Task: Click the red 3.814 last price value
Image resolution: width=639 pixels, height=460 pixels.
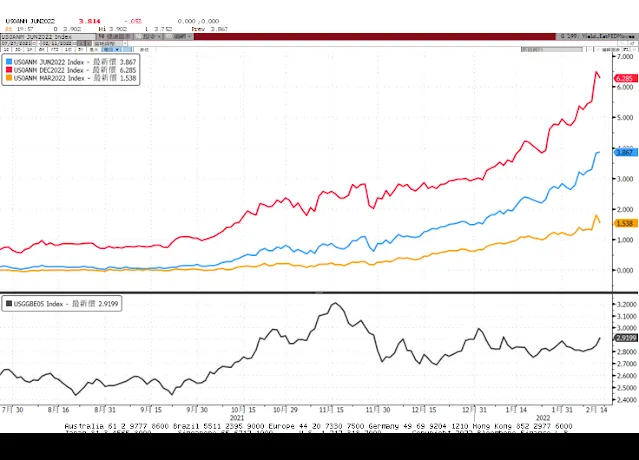Action: coord(90,21)
